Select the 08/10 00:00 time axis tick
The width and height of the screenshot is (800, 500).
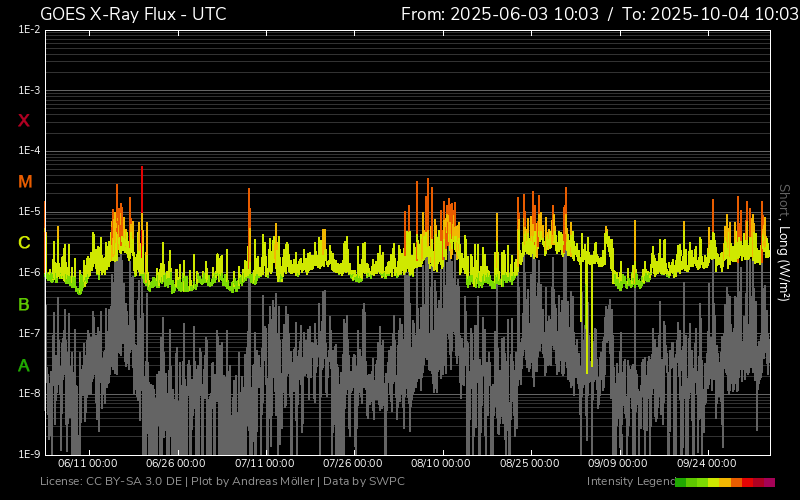coord(442,463)
